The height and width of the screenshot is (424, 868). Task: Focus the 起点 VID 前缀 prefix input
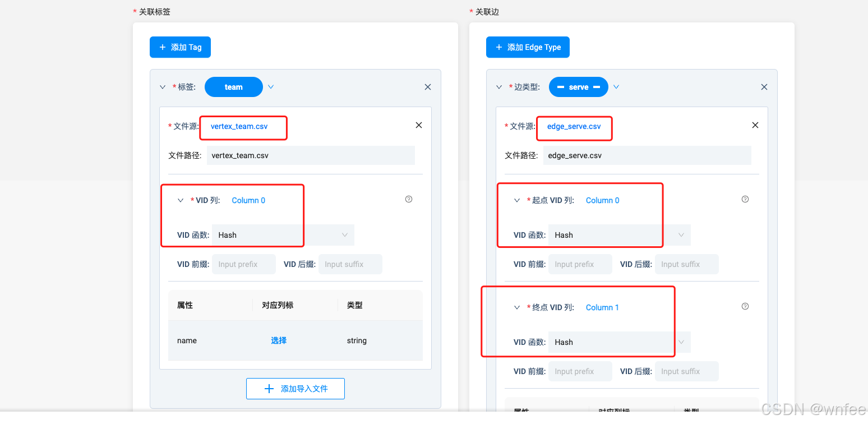tap(580, 264)
